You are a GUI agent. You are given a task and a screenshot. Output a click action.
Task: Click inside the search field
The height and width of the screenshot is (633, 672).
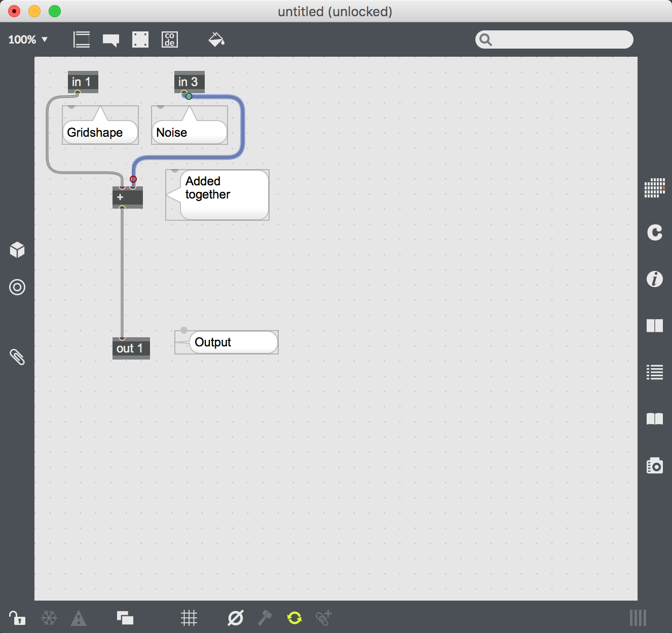[x=560, y=39]
